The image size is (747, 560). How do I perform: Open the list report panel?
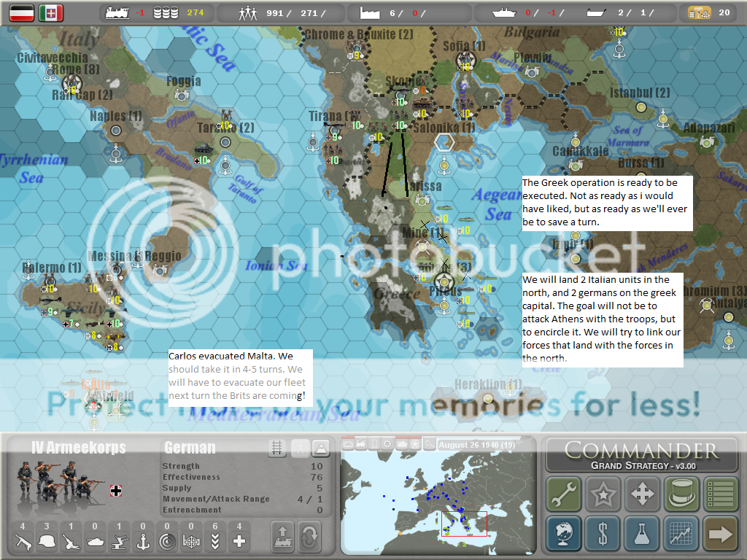click(721, 494)
